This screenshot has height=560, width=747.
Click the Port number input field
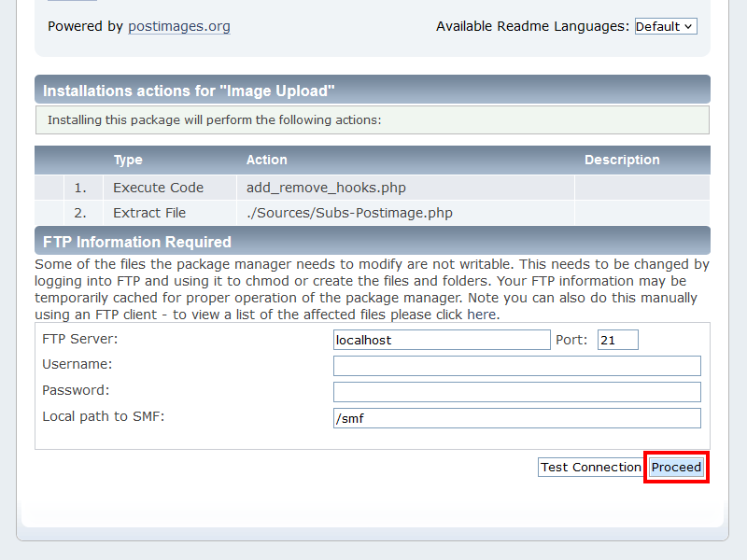(x=617, y=340)
